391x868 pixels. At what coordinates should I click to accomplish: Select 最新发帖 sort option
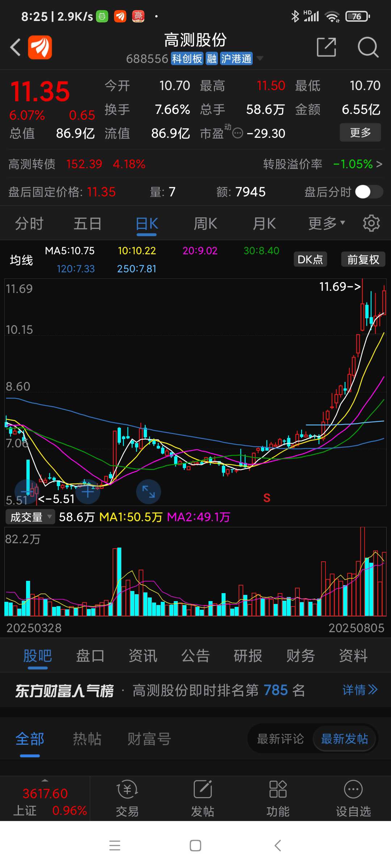point(345,739)
